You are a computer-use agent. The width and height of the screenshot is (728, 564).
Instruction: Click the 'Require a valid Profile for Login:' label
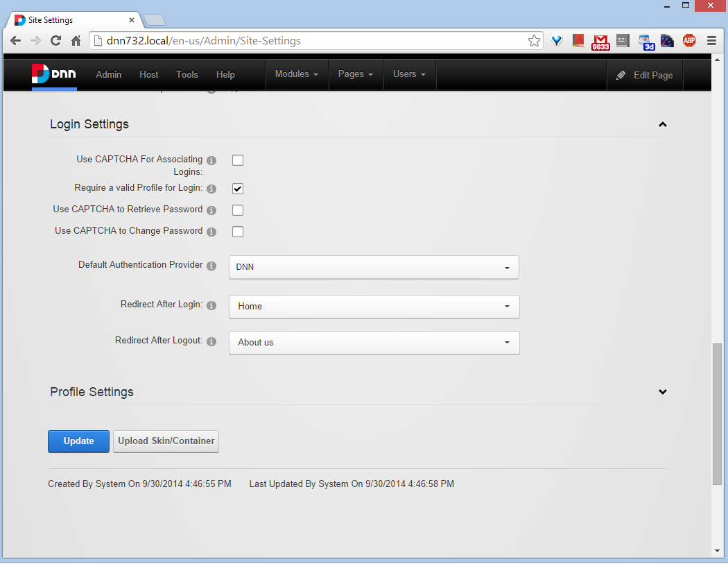[139, 188]
